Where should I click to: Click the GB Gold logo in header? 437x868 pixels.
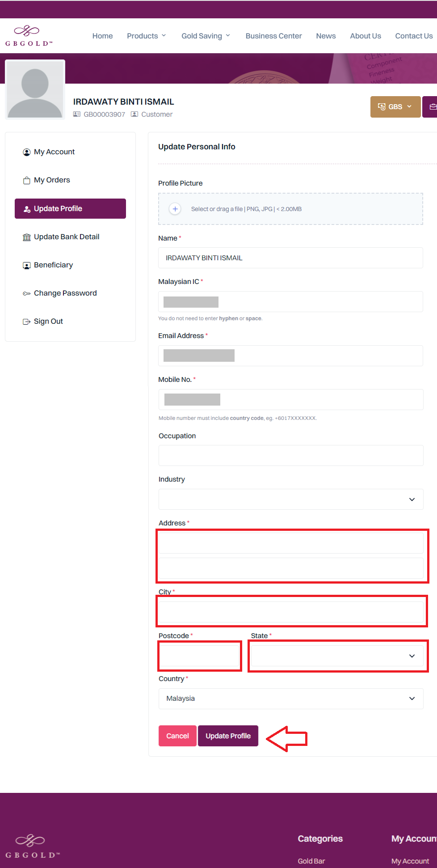(x=29, y=36)
